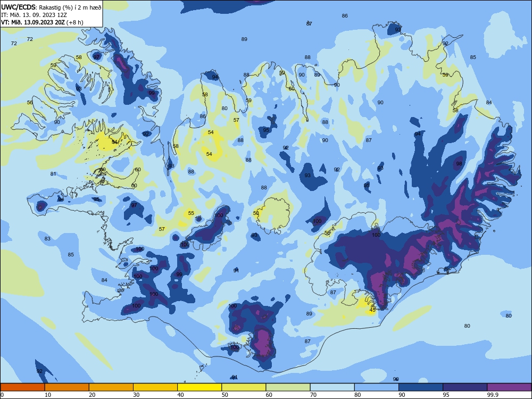Image resolution: width=532 pixels, height=399 pixels.
Task: Select the purple above-99.9 legend band
Action: (x=509, y=387)
